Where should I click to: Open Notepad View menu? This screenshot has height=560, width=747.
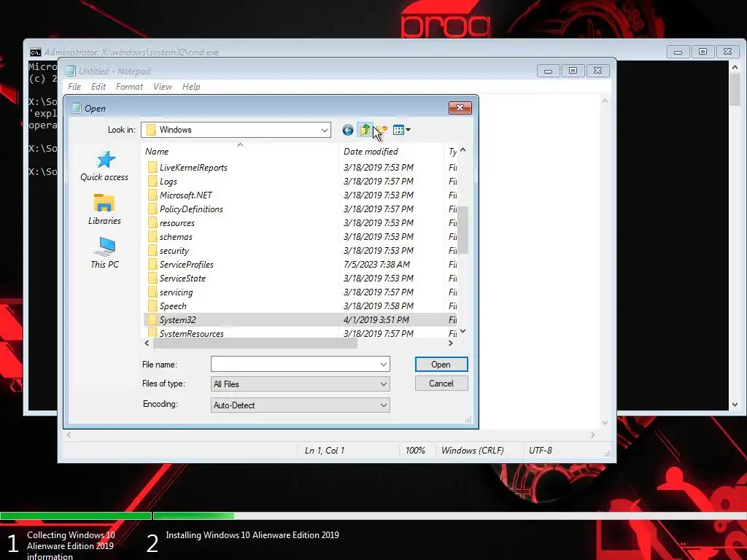pos(163,87)
